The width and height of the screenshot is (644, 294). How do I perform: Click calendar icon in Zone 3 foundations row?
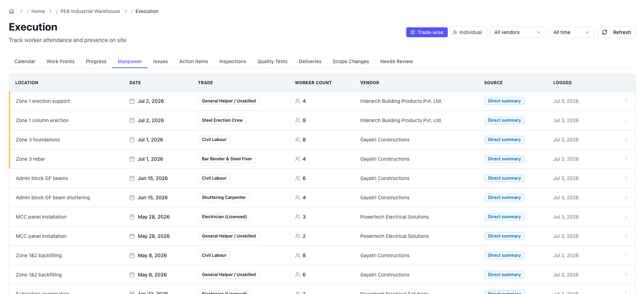pos(132,140)
